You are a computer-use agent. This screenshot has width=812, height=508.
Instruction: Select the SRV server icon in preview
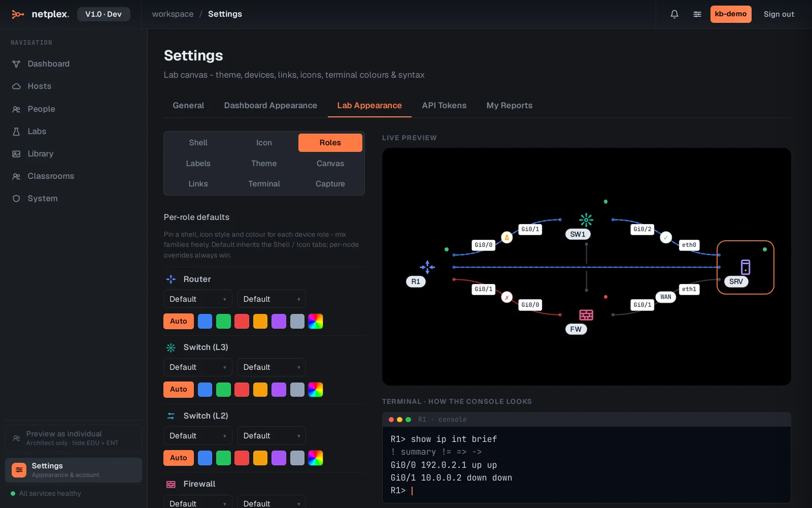(x=746, y=267)
